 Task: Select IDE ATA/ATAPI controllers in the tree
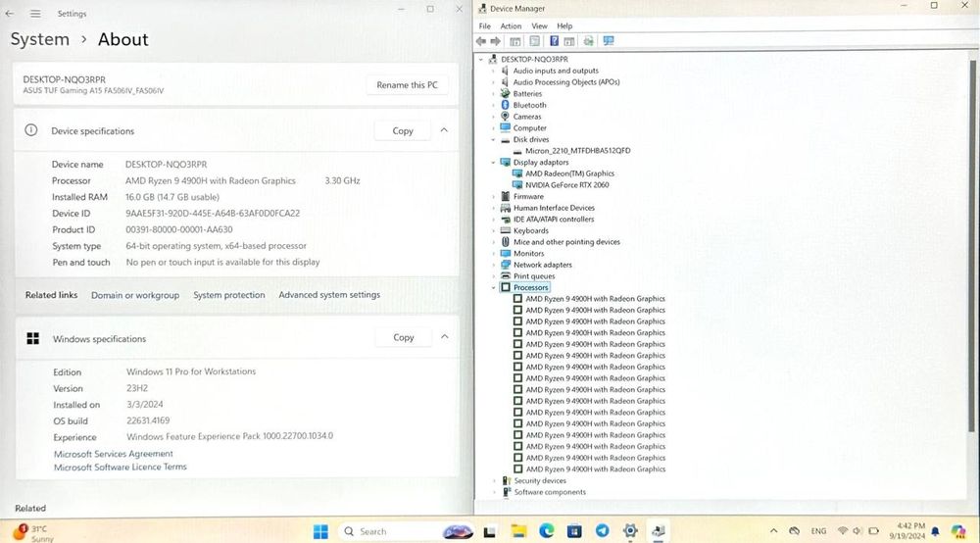pyautogui.click(x=553, y=220)
